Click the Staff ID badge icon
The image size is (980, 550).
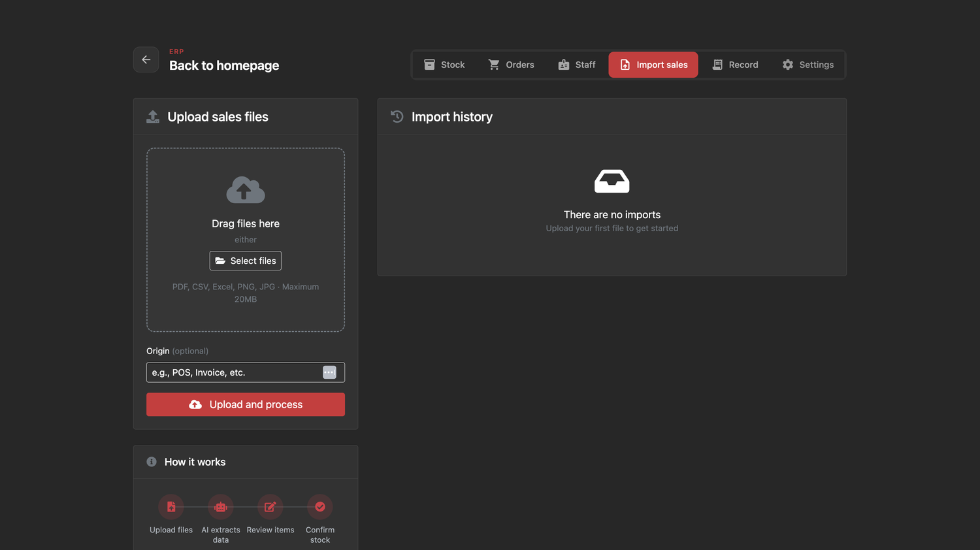coord(564,65)
